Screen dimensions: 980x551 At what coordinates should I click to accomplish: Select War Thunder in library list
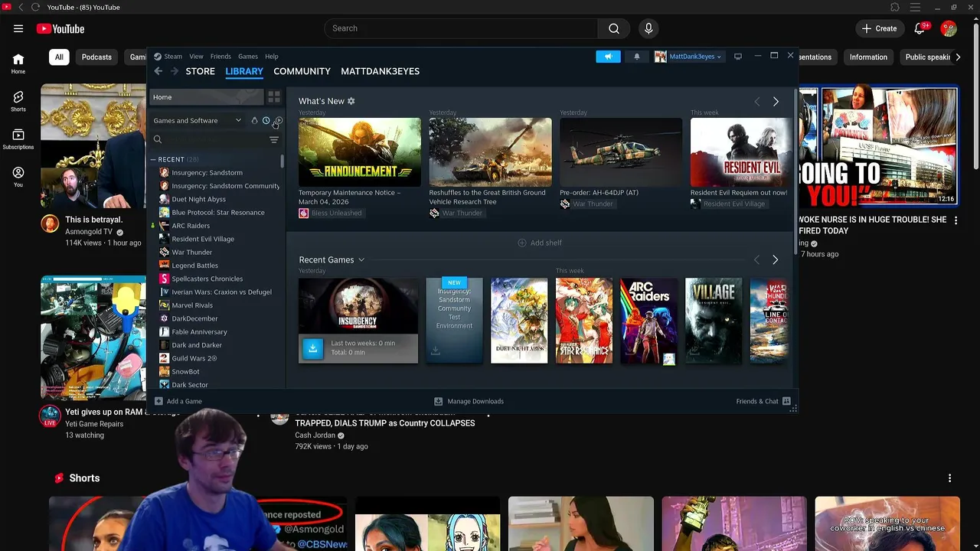192,253
